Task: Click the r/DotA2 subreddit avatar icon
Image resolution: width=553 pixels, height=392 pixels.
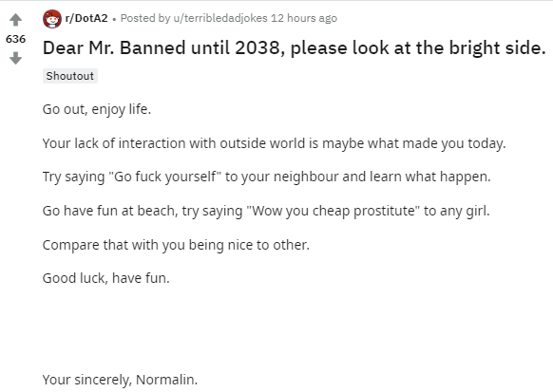Action: [52, 19]
